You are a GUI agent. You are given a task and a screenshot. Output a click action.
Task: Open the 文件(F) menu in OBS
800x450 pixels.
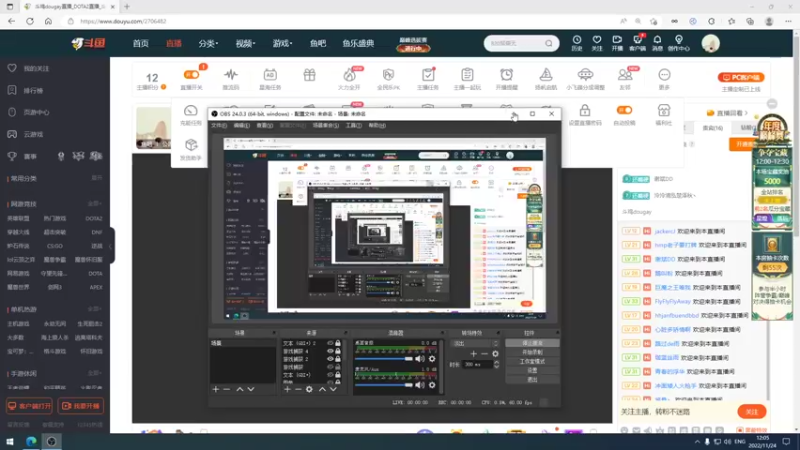[219, 126]
